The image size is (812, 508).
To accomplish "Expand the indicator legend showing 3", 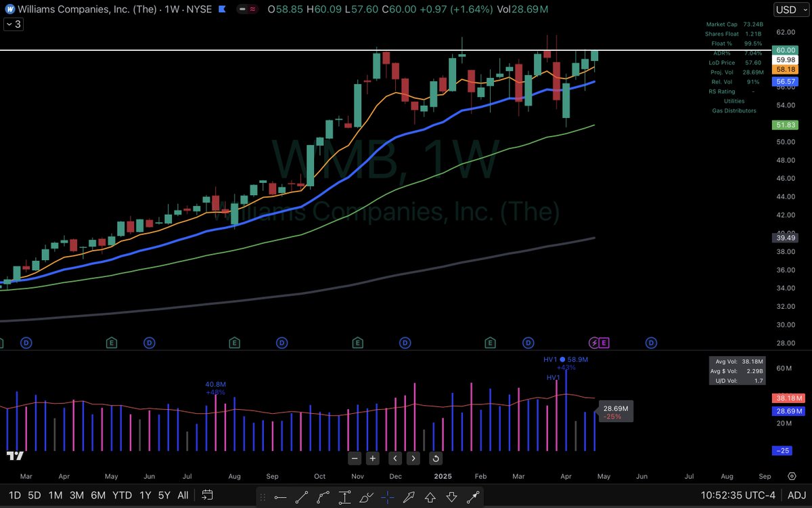I will (12, 24).
